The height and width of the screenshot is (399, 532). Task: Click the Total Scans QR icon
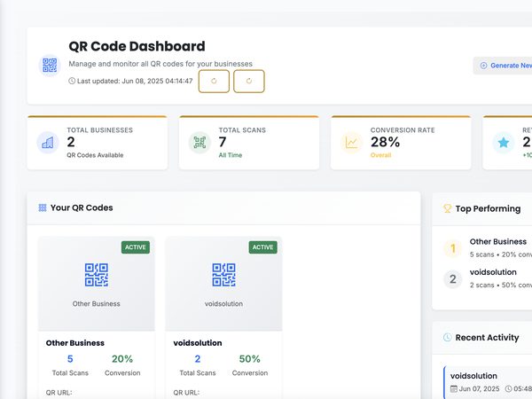click(x=199, y=143)
